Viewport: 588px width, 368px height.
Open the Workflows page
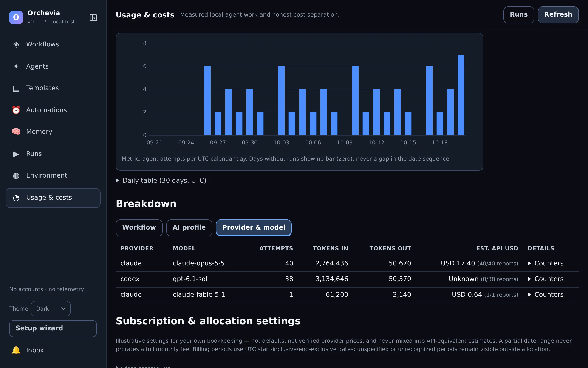pos(53,44)
